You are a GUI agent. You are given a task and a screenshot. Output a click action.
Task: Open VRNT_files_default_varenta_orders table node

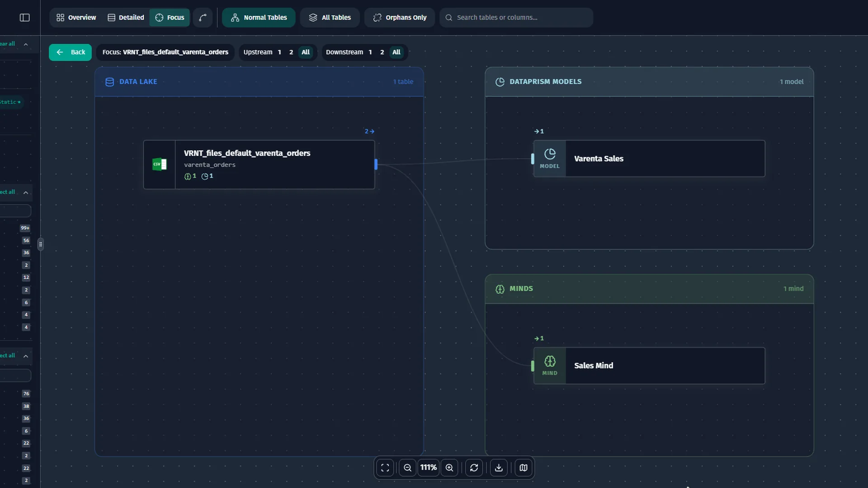coord(259,164)
